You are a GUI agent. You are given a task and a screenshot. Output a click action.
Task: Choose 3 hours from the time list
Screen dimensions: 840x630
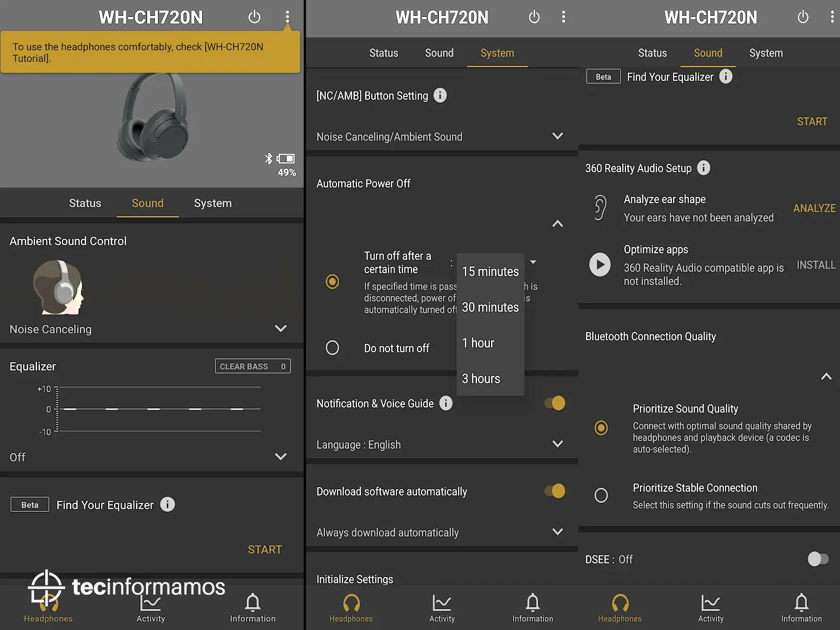pos(490,379)
